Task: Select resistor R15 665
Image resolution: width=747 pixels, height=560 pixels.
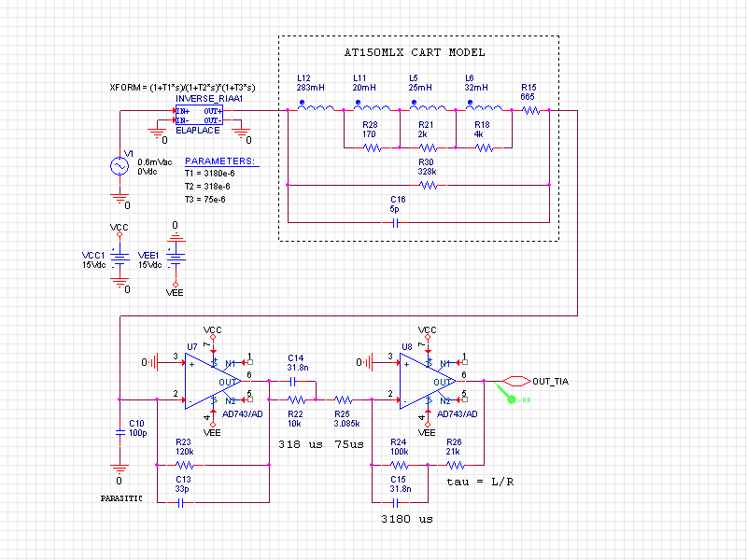Action: [530, 110]
